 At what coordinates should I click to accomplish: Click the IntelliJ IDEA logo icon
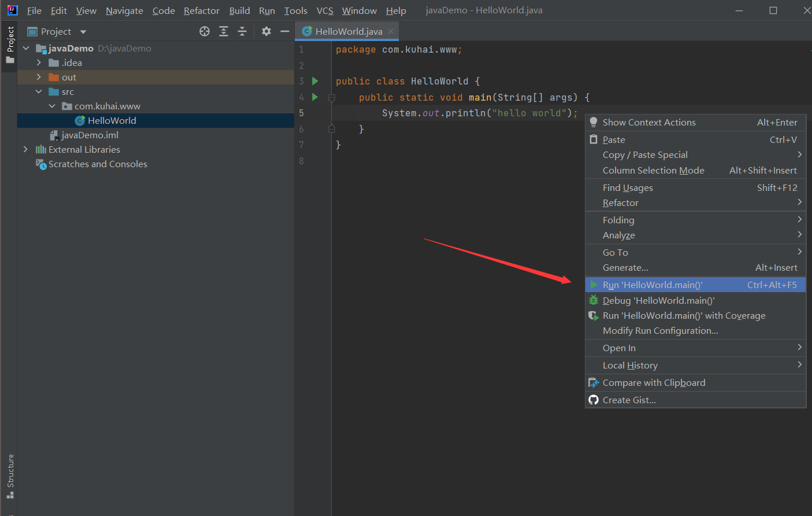12,10
